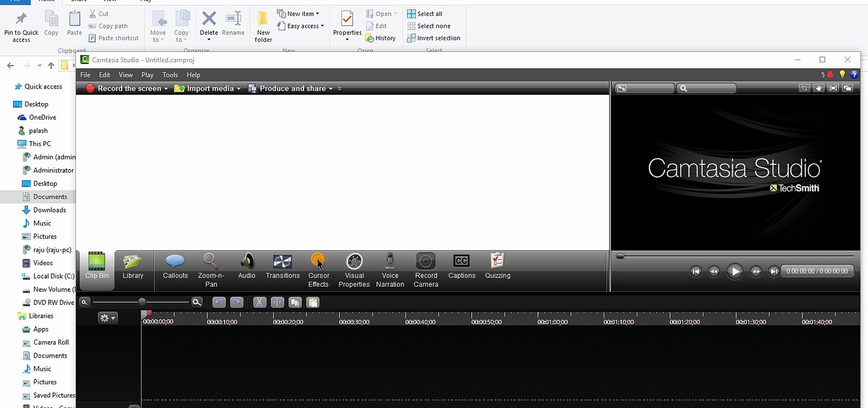Play the preview video
The height and width of the screenshot is (408, 868).
click(x=735, y=271)
